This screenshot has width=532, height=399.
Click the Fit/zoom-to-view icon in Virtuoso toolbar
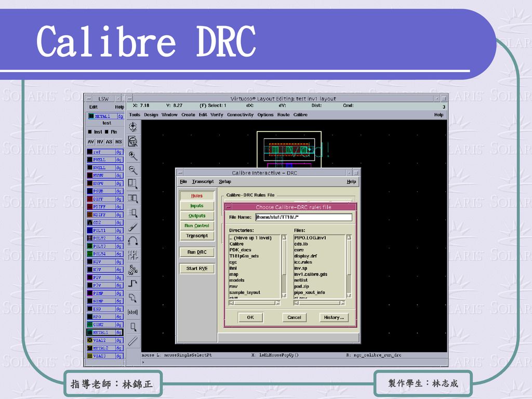(x=133, y=141)
